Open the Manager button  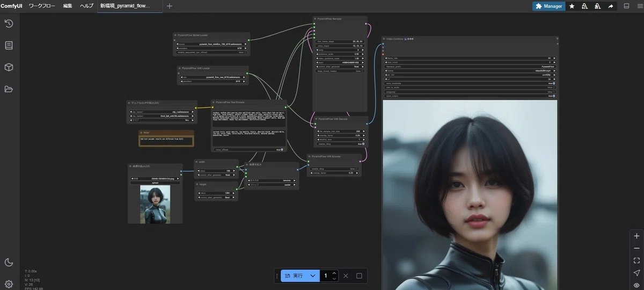tap(548, 6)
